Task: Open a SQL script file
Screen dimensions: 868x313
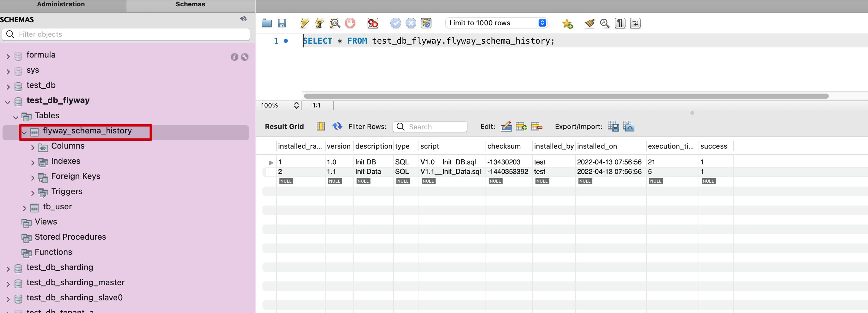Action: (x=266, y=23)
